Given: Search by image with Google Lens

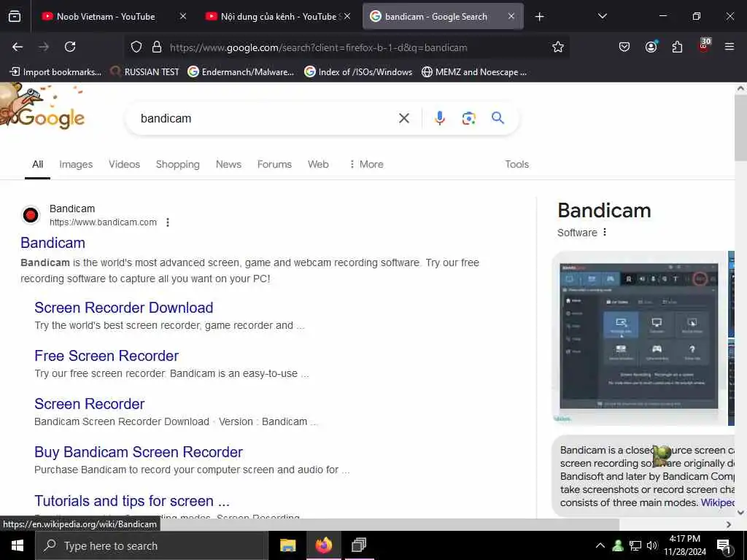Looking at the screenshot, I should click(x=469, y=118).
